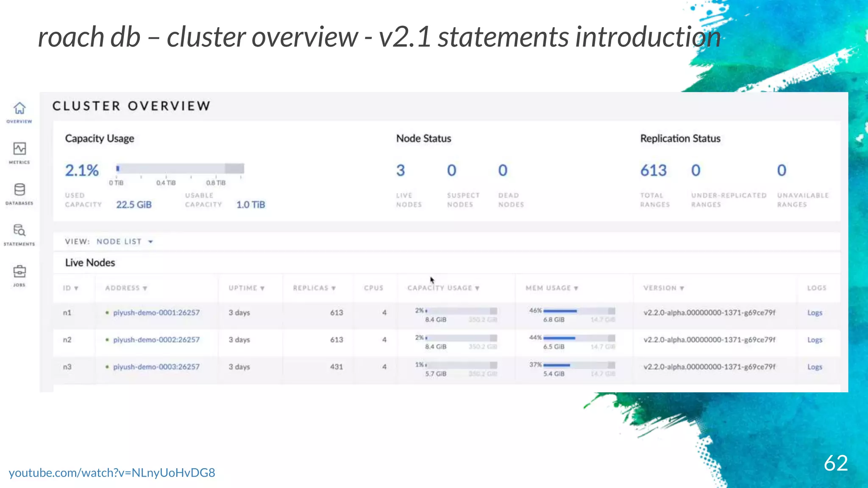Sort by Replicas column header
The image size is (868, 488).
[x=314, y=288]
